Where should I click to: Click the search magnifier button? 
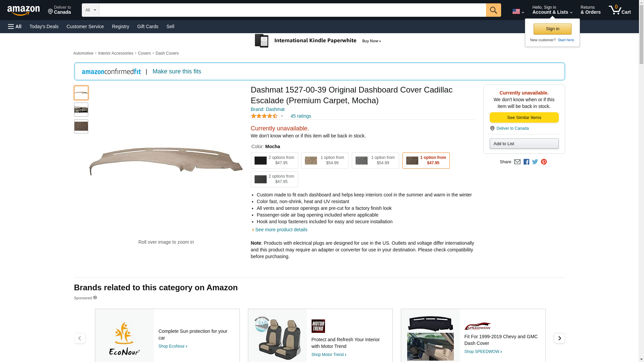493,10
